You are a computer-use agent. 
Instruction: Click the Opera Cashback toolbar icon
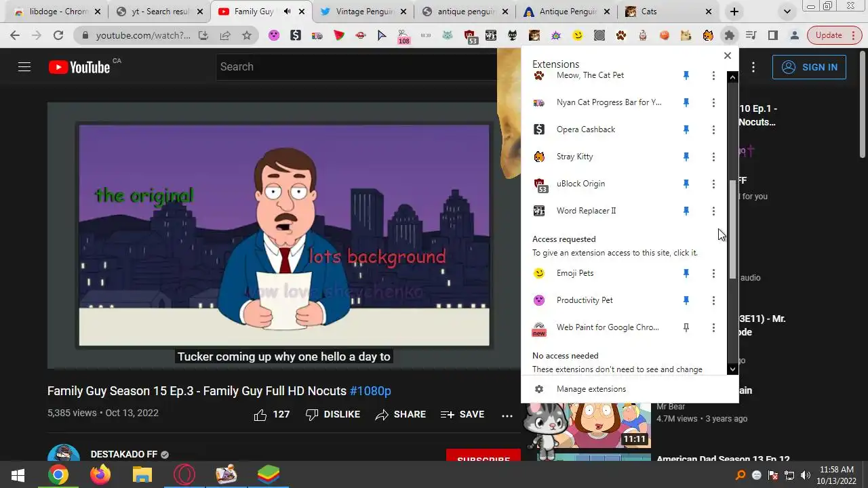[x=296, y=35]
